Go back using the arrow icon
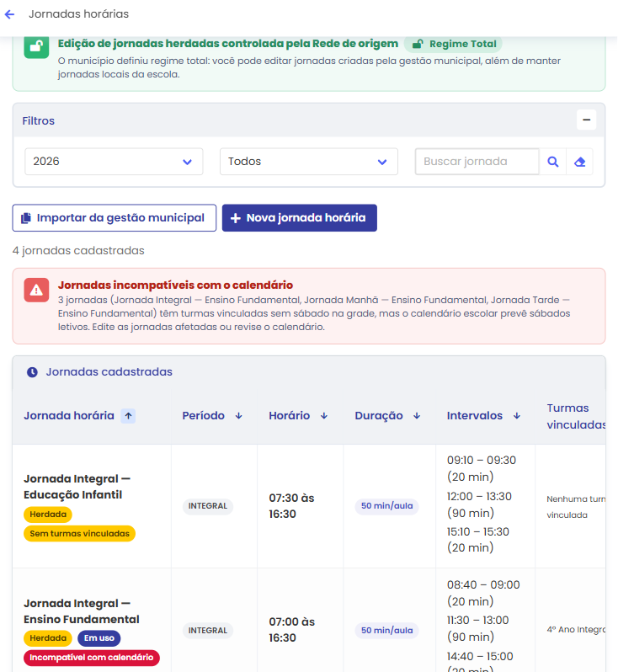Image resolution: width=618 pixels, height=672 pixels. pos(9,14)
